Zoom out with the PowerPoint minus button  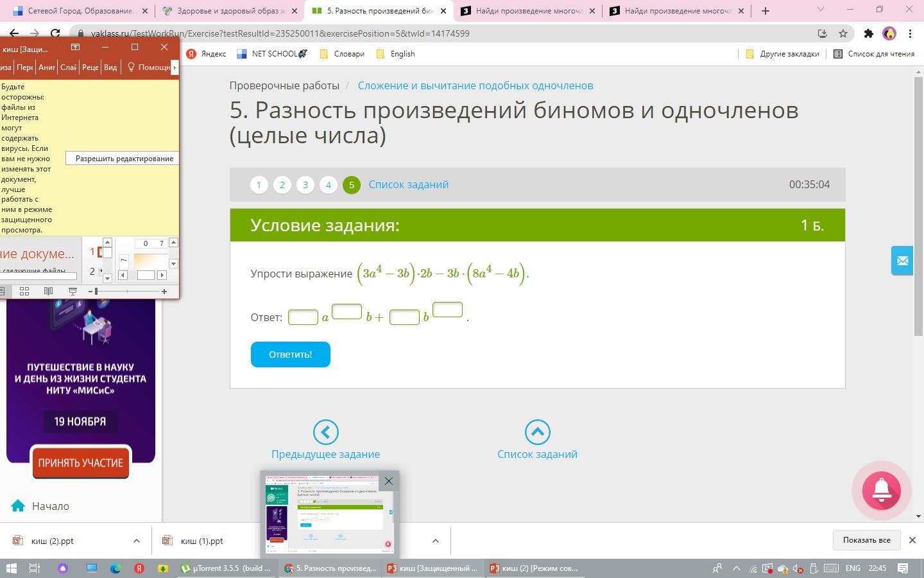point(90,292)
